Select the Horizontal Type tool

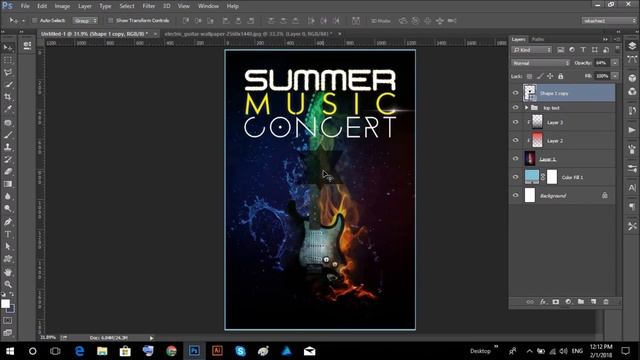[x=8, y=234]
